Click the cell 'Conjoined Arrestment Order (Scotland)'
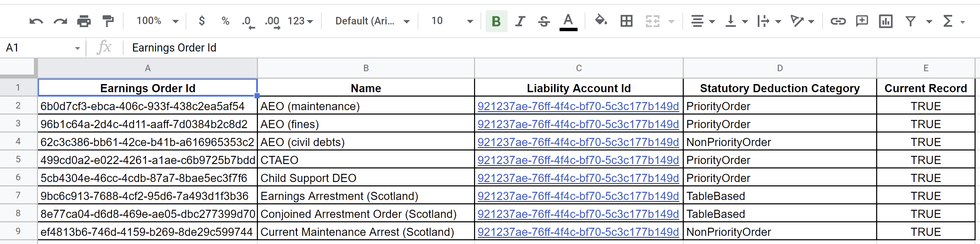 click(x=366, y=214)
